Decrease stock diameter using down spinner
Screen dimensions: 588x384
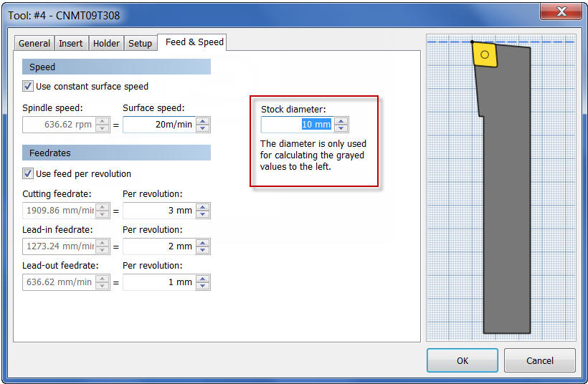pos(341,128)
